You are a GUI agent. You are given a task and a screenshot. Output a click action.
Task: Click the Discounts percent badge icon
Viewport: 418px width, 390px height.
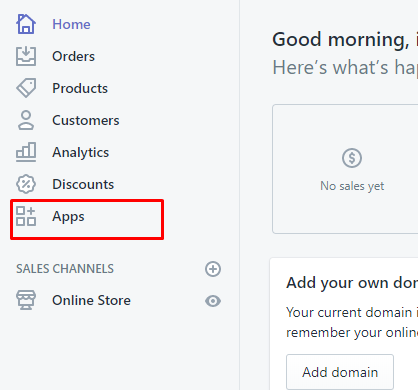point(26,184)
